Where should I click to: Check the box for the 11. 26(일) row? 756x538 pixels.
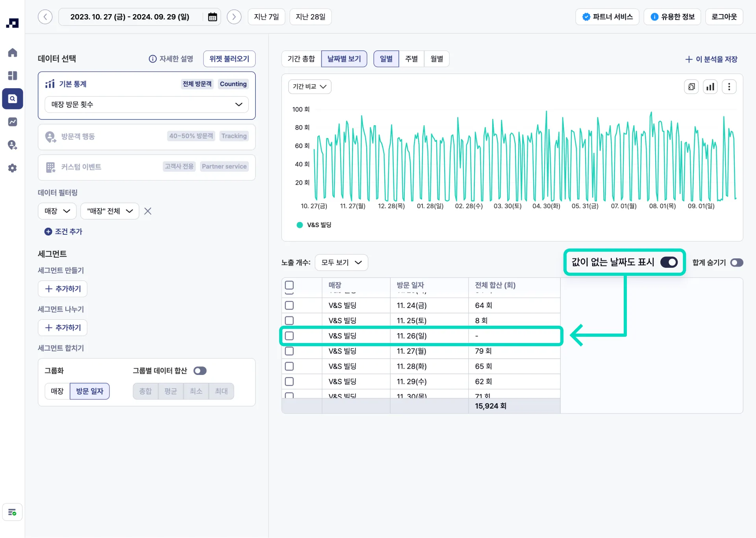click(x=289, y=336)
